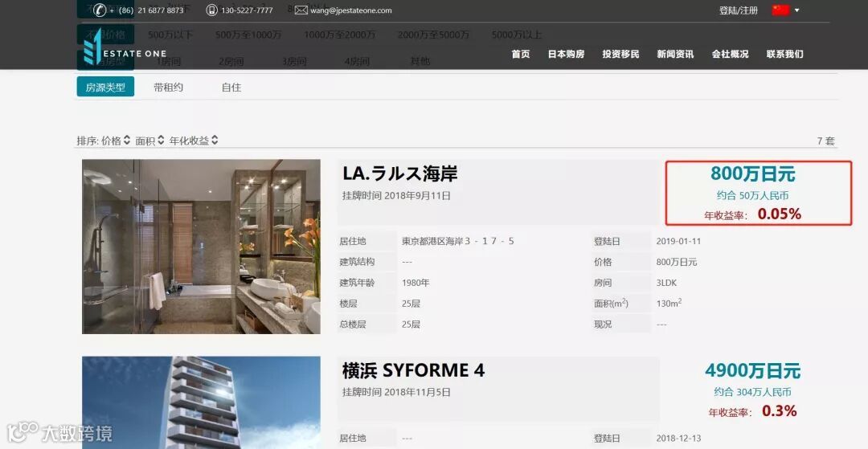Open the LA.ラルス海岸 bathroom photo
The width and height of the screenshot is (868, 449).
click(x=201, y=247)
